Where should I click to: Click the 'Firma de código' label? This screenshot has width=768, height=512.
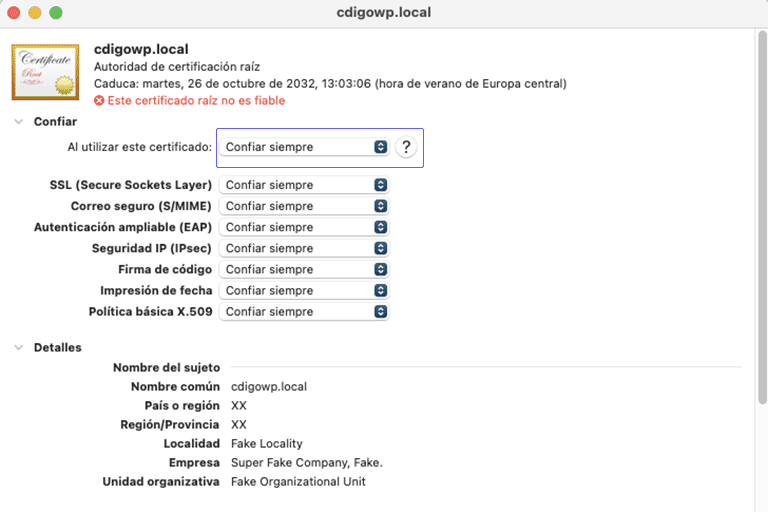coord(165,269)
